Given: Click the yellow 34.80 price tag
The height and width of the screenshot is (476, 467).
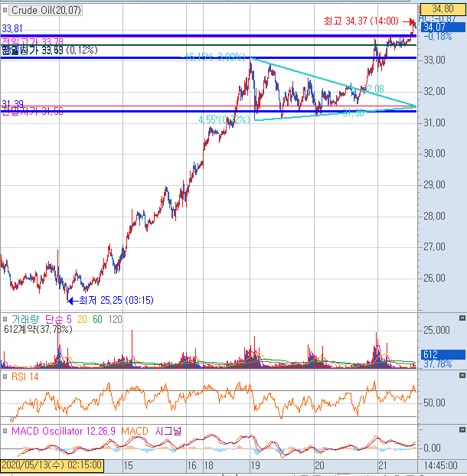Looking at the screenshot, I should (x=443, y=9).
